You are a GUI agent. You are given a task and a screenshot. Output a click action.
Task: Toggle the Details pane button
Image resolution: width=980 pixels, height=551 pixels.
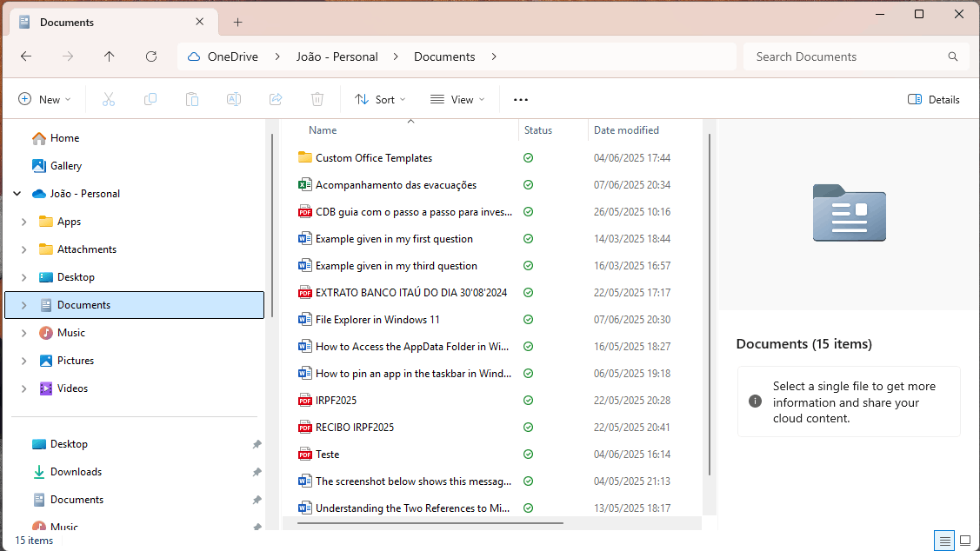[x=933, y=99]
